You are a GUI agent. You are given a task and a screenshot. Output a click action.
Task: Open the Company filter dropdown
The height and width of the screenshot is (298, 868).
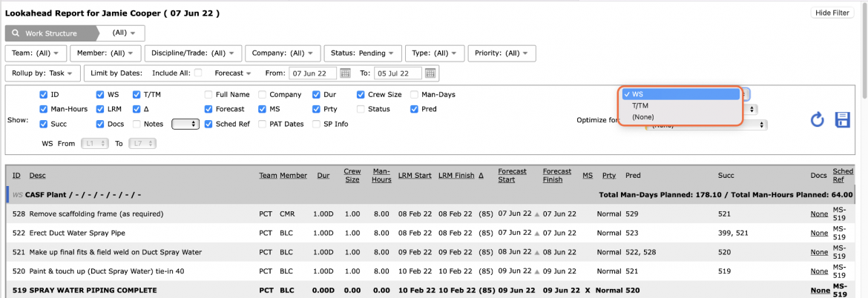[x=283, y=53]
